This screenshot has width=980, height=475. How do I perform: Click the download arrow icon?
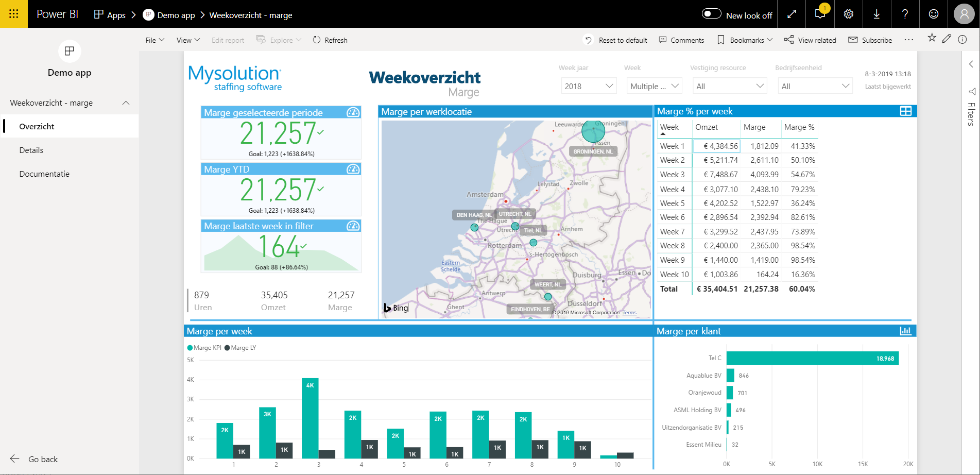876,14
